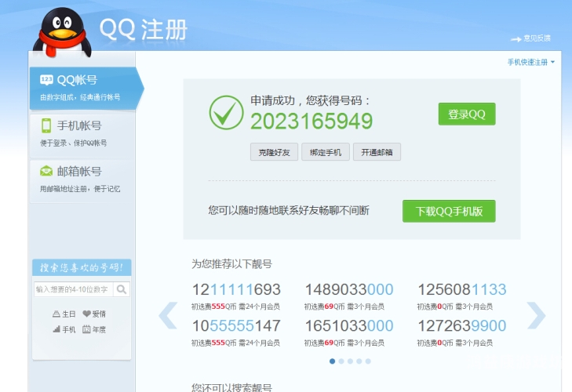Click the green success checkmark icon
The height and width of the screenshot is (392, 572).
coord(226,113)
